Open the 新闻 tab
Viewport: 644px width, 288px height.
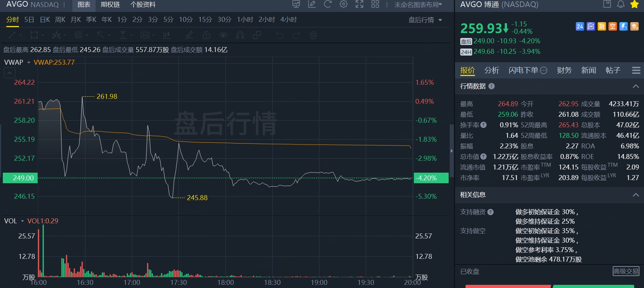tap(588, 70)
